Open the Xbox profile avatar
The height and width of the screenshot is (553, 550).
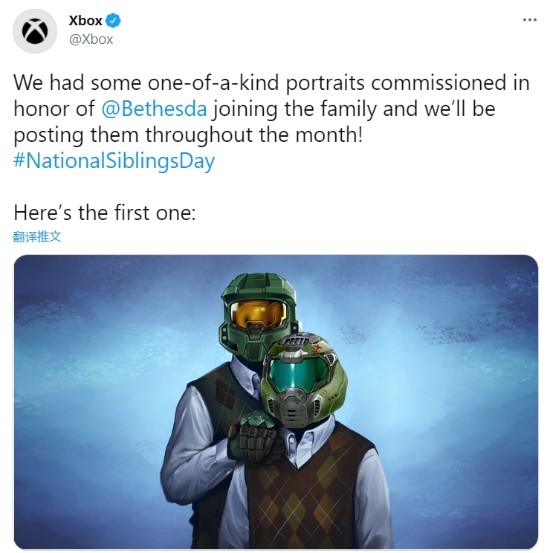(35, 31)
